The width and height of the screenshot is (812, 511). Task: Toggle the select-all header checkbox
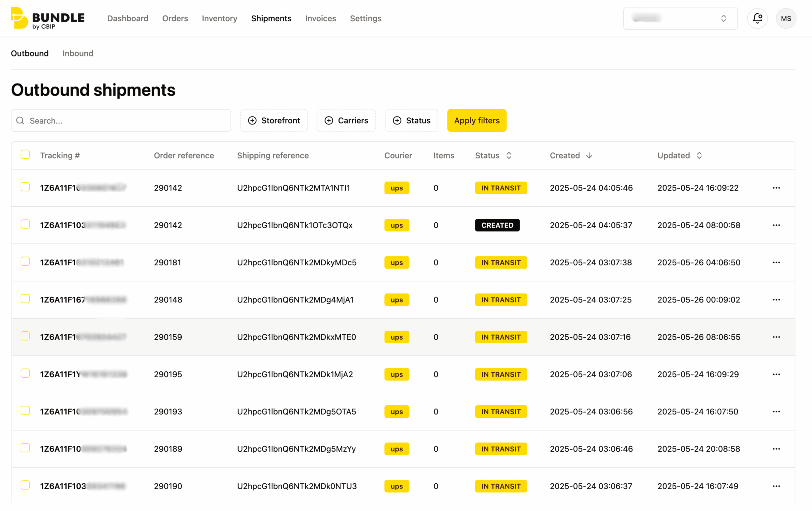(x=25, y=154)
